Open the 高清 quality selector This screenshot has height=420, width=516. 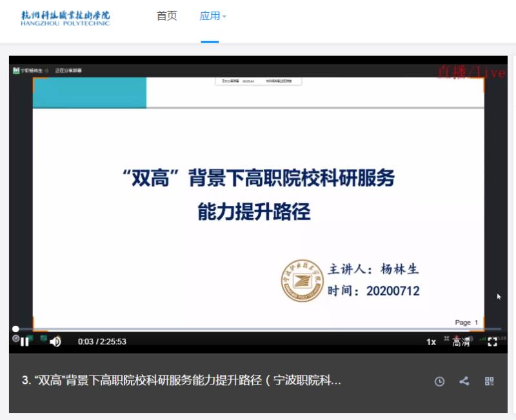(x=461, y=343)
